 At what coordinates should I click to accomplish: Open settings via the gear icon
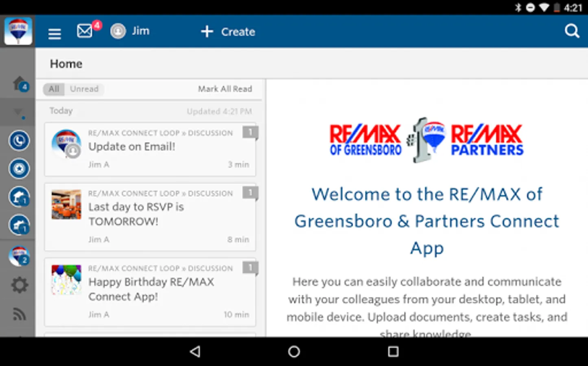pyautogui.click(x=19, y=285)
